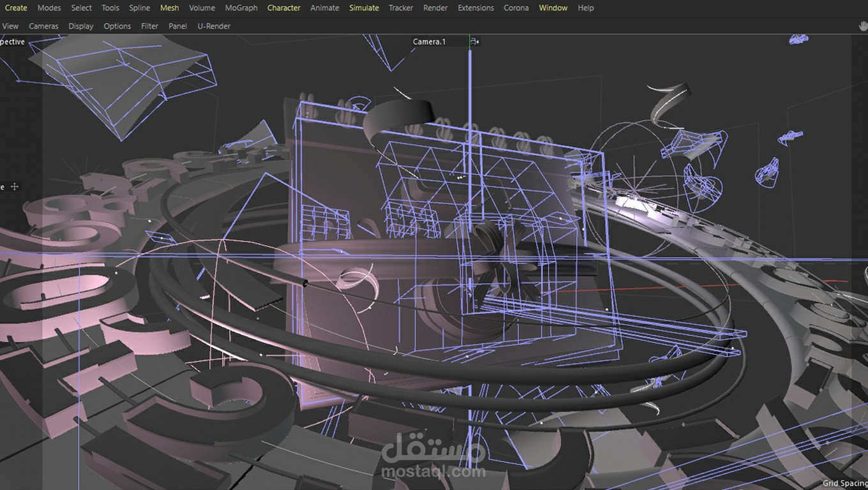
Task: Open the Tools menu
Action: pos(110,8)
